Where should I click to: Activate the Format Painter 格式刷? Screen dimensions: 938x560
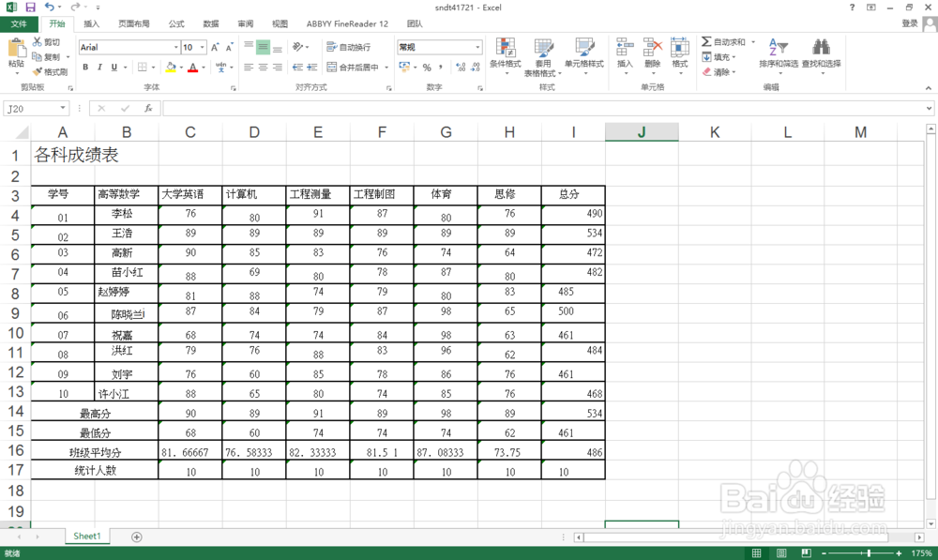pos(50,72)
